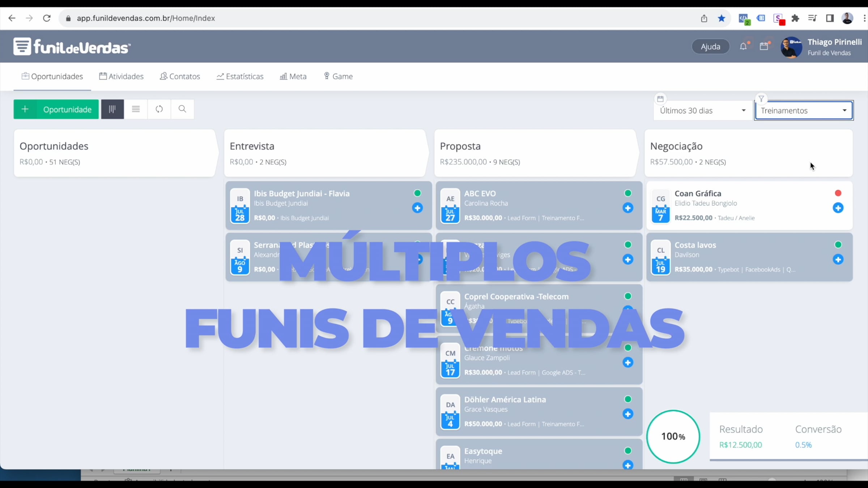The image size is (868, 488).
Task: Switch to kanban column view icon
Action: coord(112,109)
